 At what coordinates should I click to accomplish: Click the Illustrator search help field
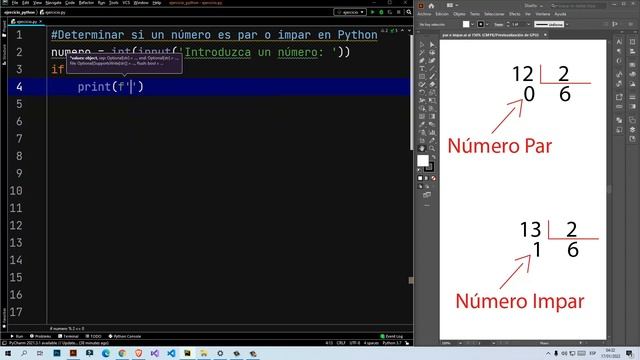coord(578,6)
